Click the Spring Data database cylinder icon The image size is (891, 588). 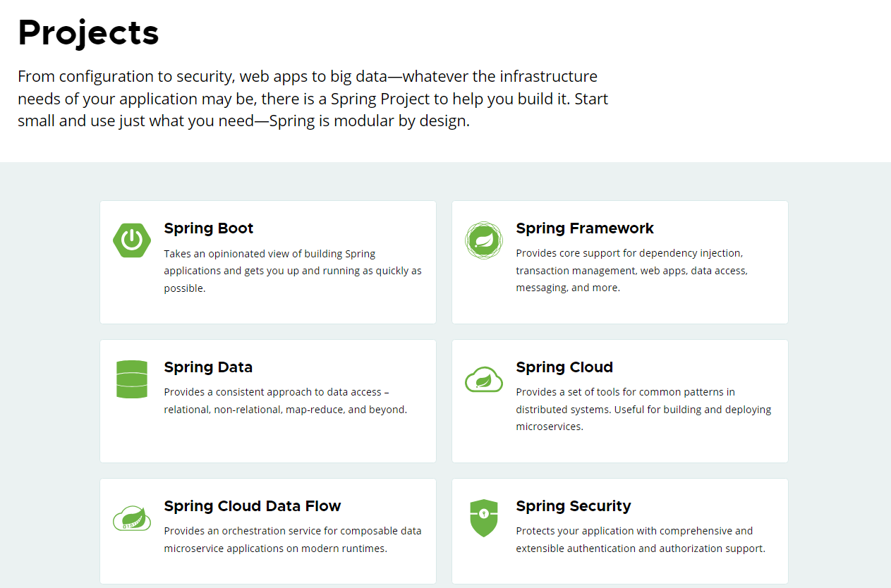coord(132,379)
